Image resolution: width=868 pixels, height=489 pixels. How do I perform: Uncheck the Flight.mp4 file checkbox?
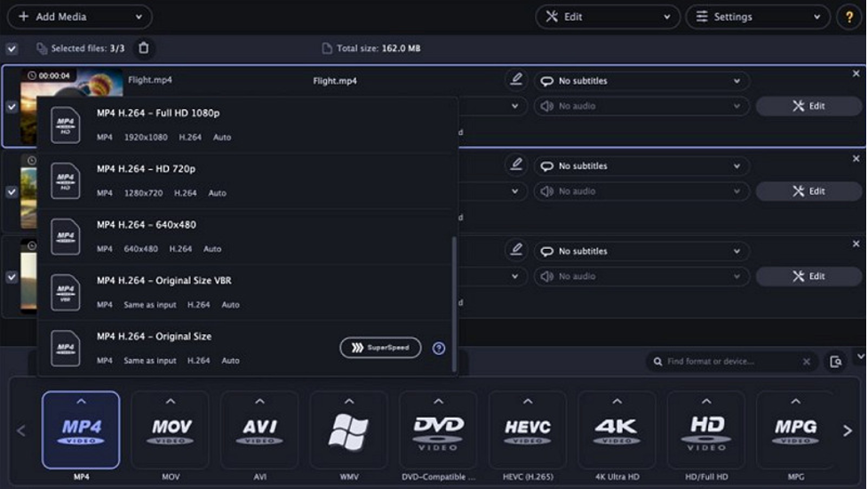[x=12, y=107]
